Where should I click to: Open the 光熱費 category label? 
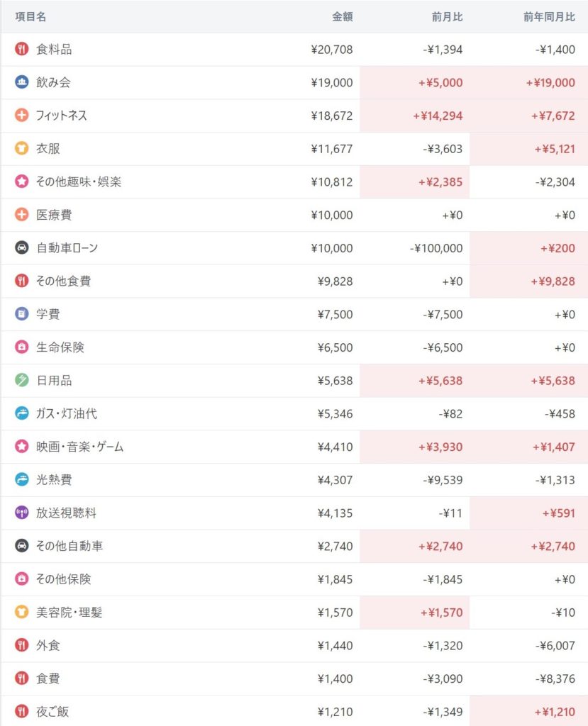pos(54,480)
